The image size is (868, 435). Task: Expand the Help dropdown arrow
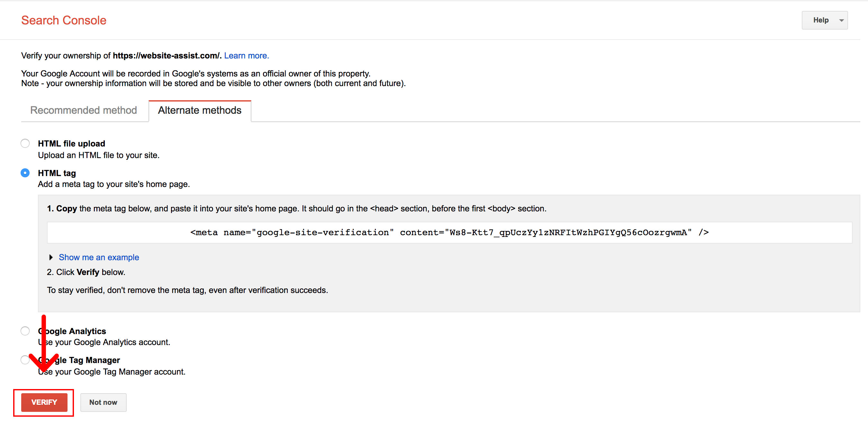(x=841, y=21)
